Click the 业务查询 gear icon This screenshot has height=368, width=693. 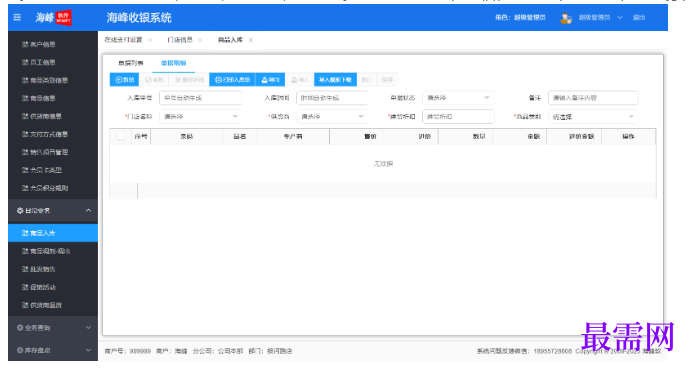20,328
